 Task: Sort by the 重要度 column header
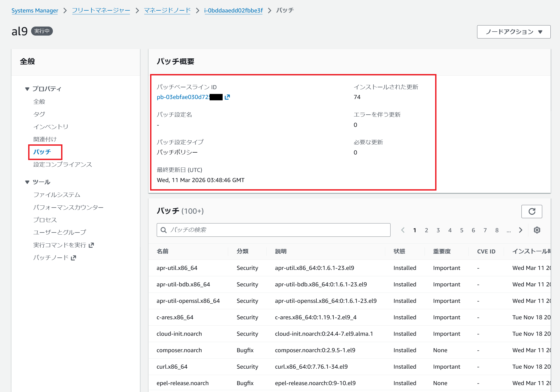(x=442, y=251)
